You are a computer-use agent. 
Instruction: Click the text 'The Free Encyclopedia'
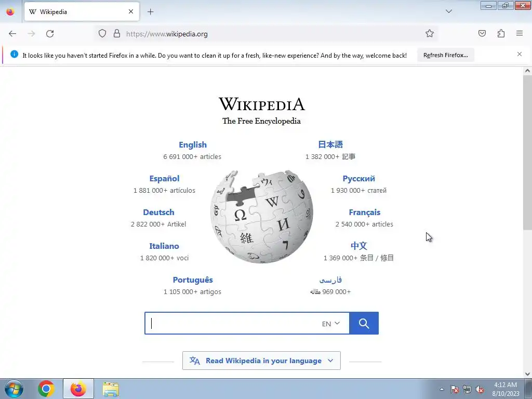tap(262, 121)
